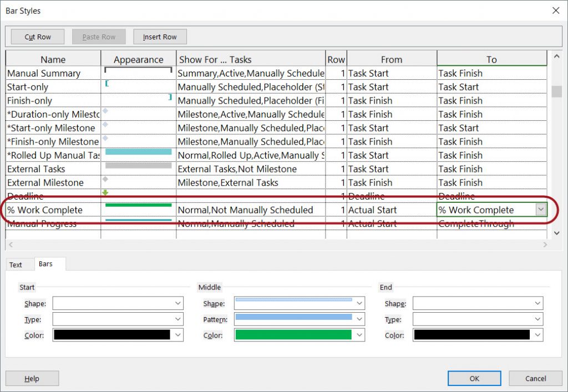Click Task Start in Manual Summary From column

click(392, 73)
